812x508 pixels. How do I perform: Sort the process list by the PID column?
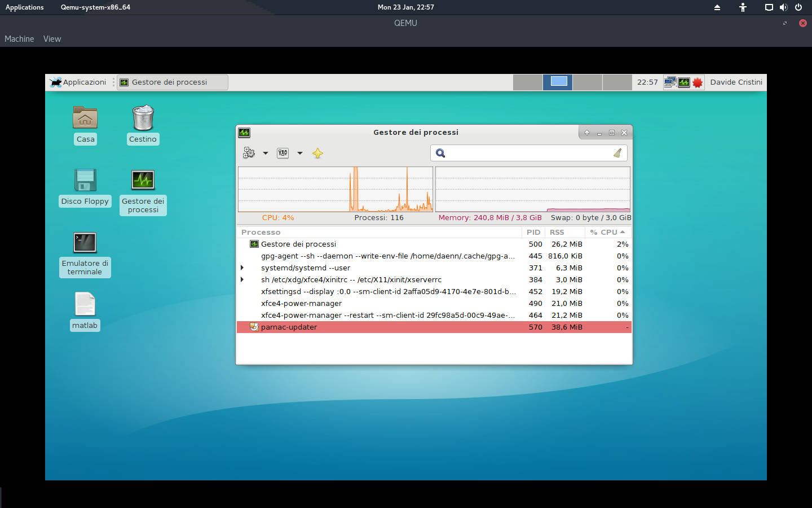point(533,232)
